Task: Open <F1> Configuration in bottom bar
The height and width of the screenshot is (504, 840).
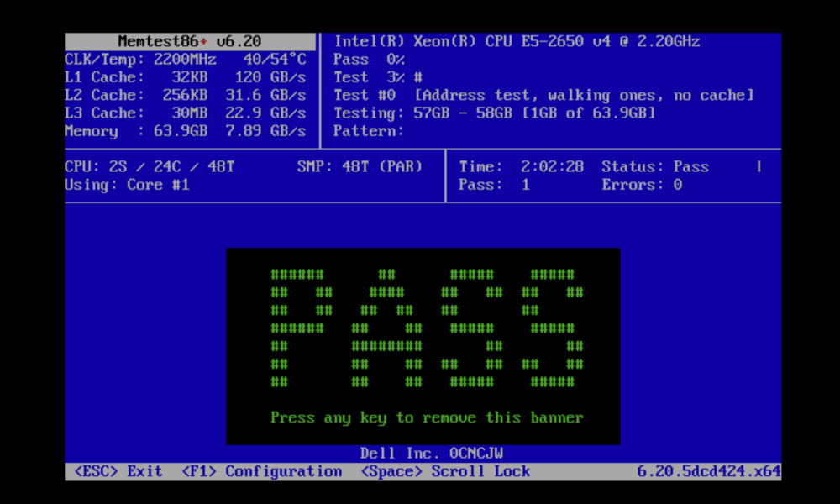Action: [261, 471]
